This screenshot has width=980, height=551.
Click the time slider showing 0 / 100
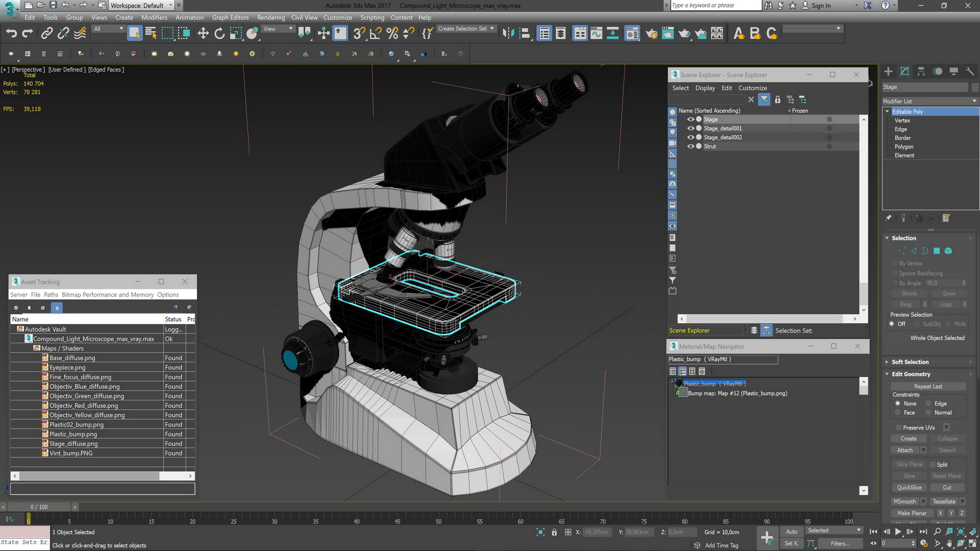tap(39, 507)
